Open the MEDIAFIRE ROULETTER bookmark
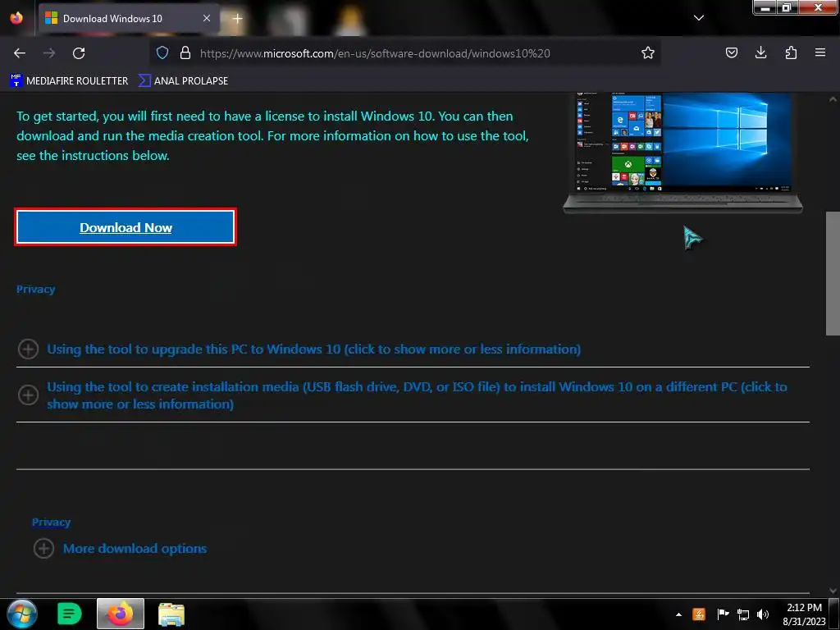Viewport: 840px width, 630px height. point(69,81)
